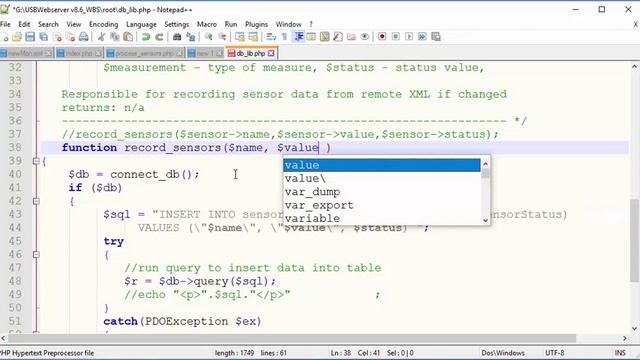
Task: Click the Close document toolbar icon
Action: pyautogui.click(x=58, y=37)
